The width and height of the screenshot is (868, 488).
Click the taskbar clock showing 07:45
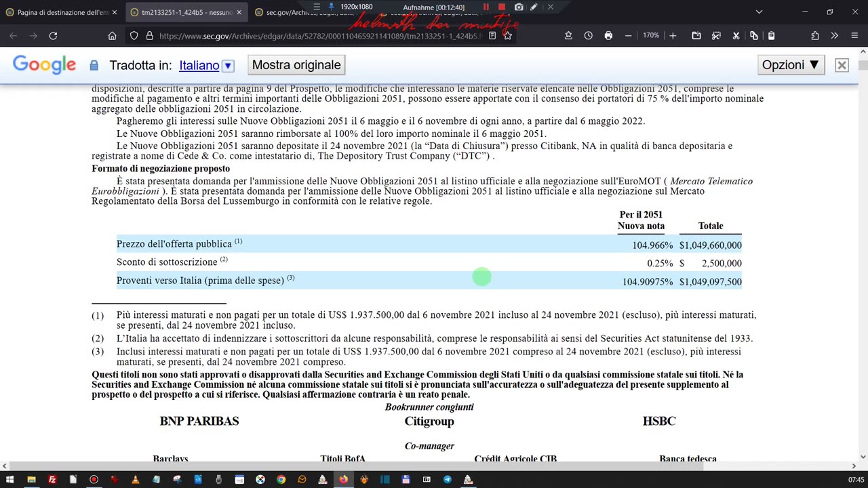(856, 480)
